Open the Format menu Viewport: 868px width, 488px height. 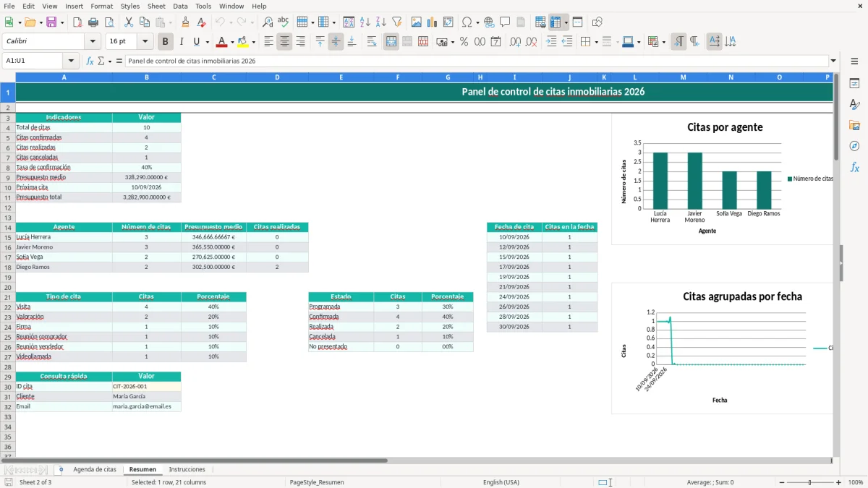(x=101, y=6)
